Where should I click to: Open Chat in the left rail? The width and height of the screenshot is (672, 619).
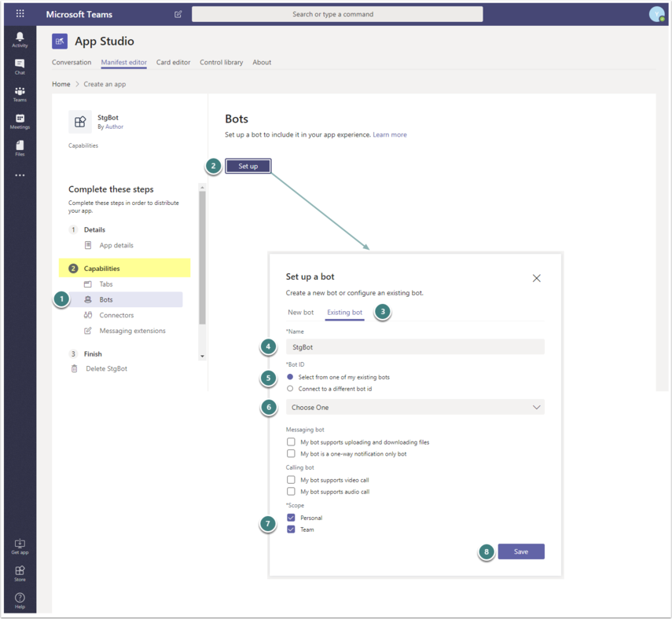pos(20,67)
